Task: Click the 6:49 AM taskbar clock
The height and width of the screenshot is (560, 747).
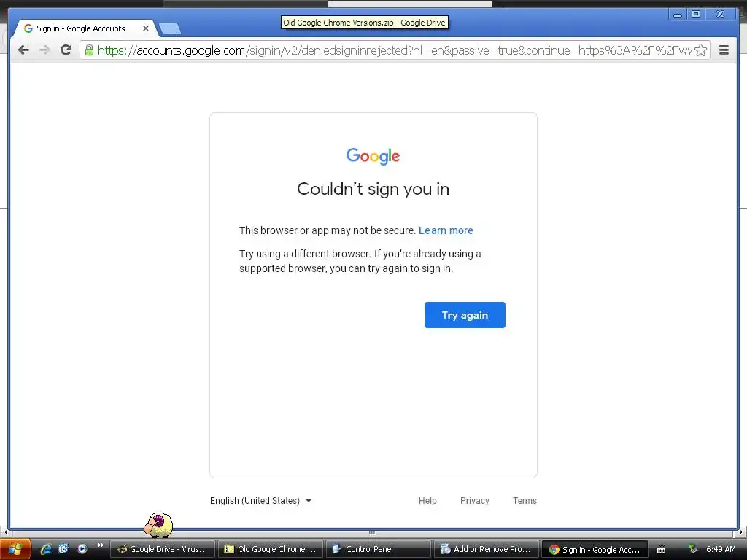Action: point(721,549)
